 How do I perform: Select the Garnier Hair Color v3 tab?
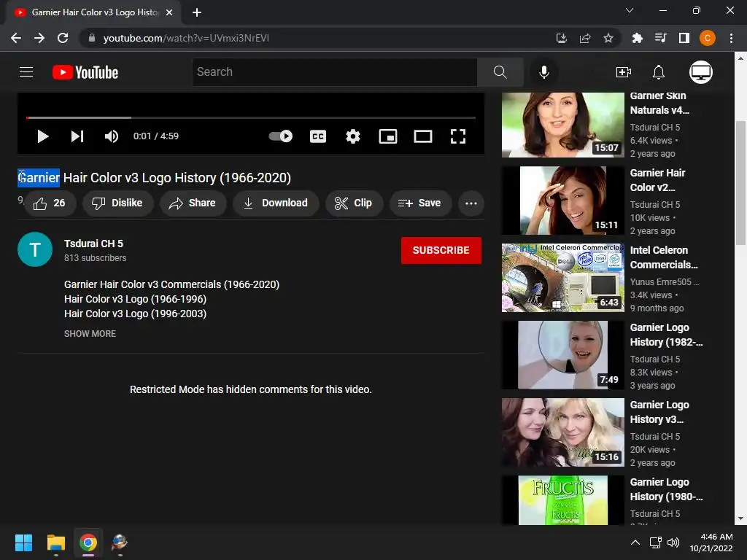[x=93, y=12]
